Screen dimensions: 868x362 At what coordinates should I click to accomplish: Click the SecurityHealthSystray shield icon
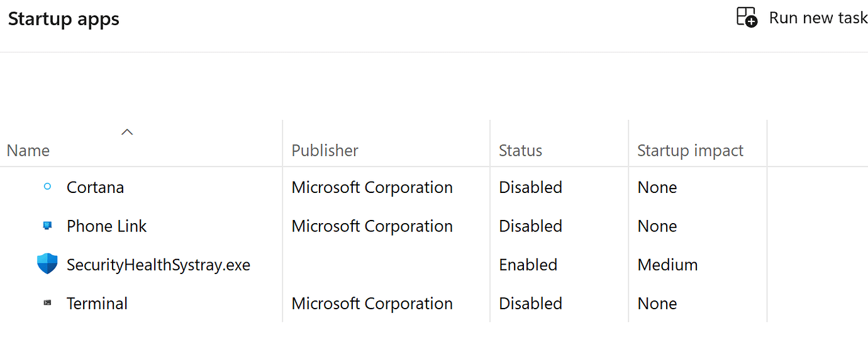[x=47, y=265]
